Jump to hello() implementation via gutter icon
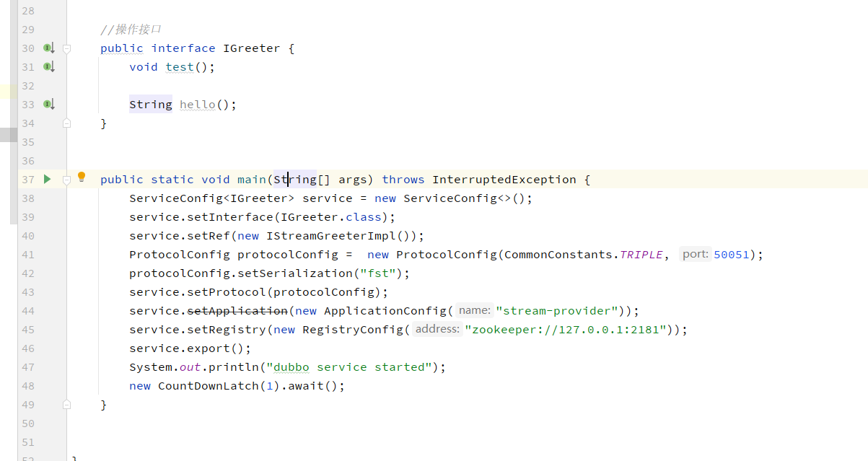 [48, 104]
